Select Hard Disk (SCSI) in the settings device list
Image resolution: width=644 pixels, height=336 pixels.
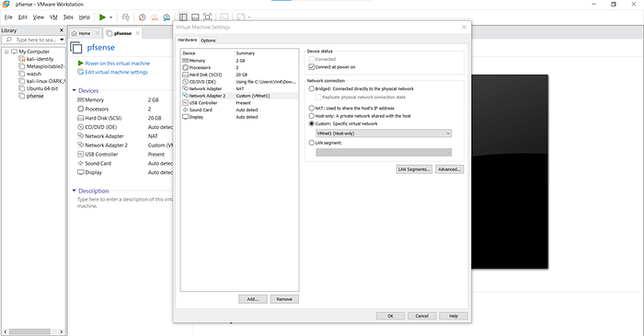(x=239, y=75)
